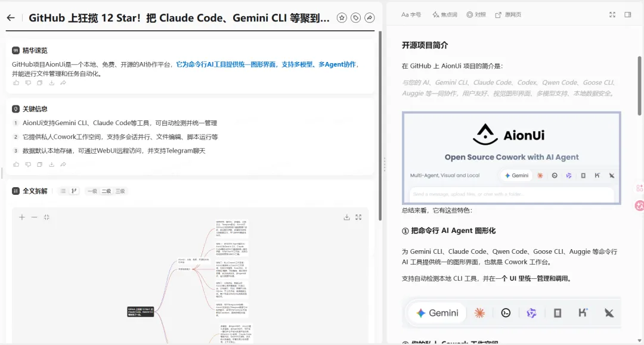This screenshot has width=644, height=345.
Task: Switch 全文拆解 to mind map view
Action: tap(74, 191)
